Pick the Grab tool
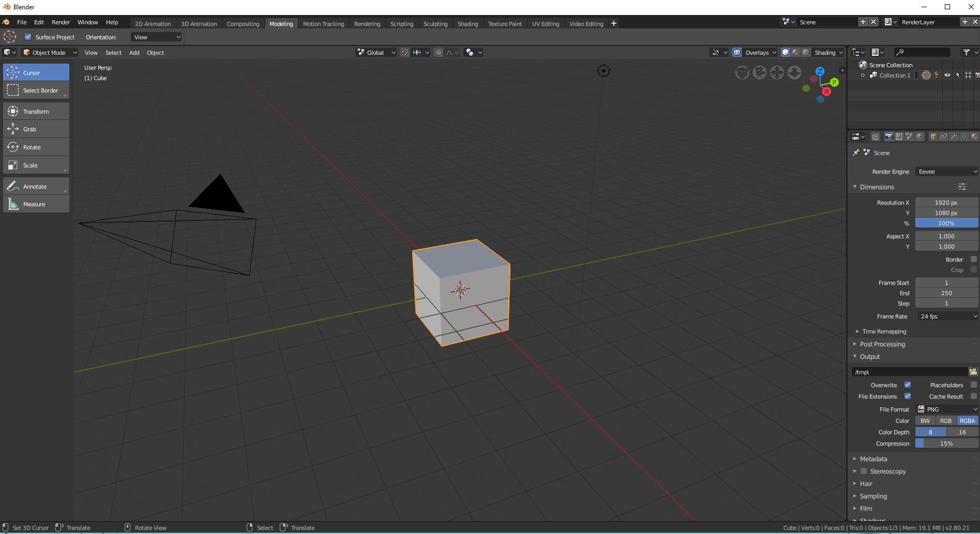980x534 pixels. click(36, 129)
